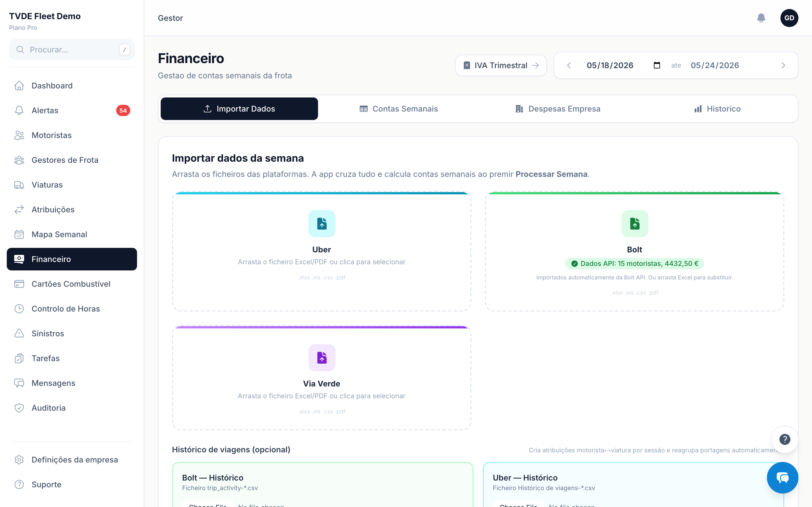Click the Procurar search field
The height and width of the screenshot is (507, 812).
pos(72,50)
